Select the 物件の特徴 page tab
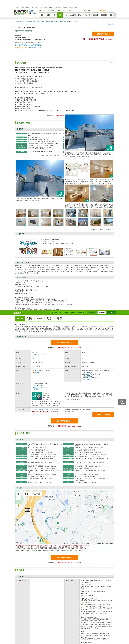Screen dimensions: 129x644 point(20,319)
